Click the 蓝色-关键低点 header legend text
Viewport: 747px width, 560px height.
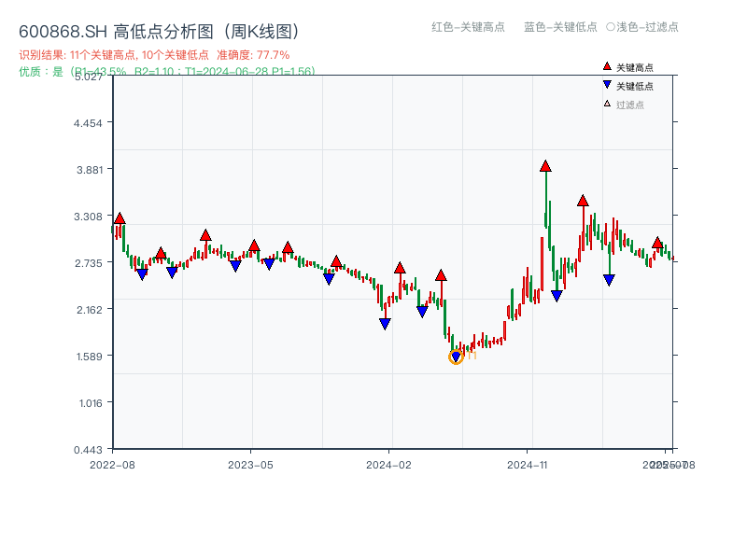560,27
